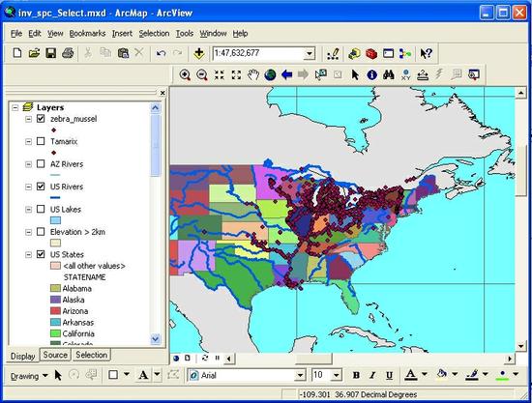Click the US Lakes blue symbol
Image resolution: width=532 pixels, height=403 pixels.
coord(55,220)
